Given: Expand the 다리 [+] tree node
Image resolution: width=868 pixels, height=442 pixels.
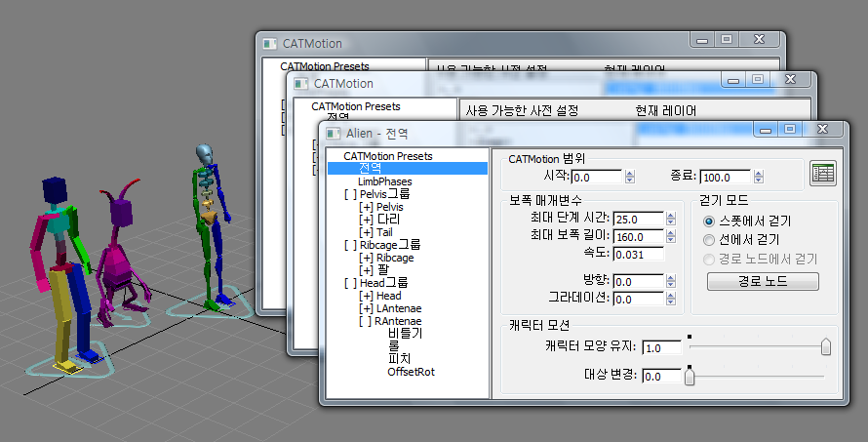Looking at the screenshot, I should (366, 220).
